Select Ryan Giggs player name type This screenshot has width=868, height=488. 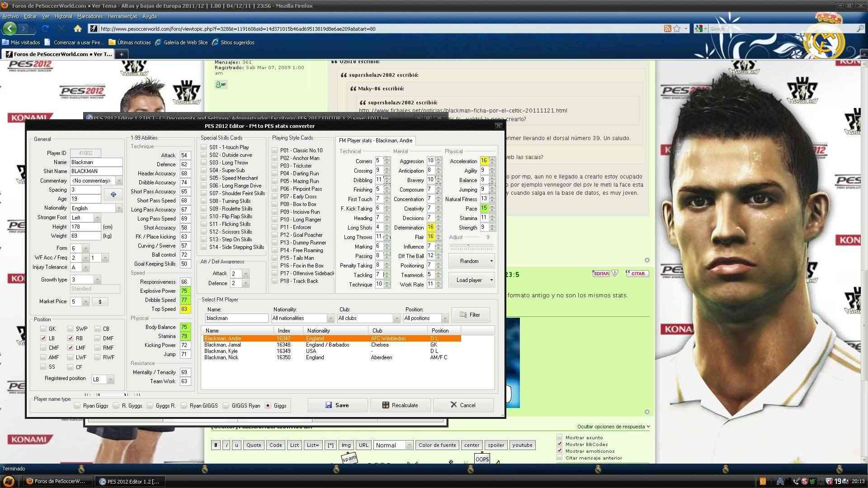(77, 406)
